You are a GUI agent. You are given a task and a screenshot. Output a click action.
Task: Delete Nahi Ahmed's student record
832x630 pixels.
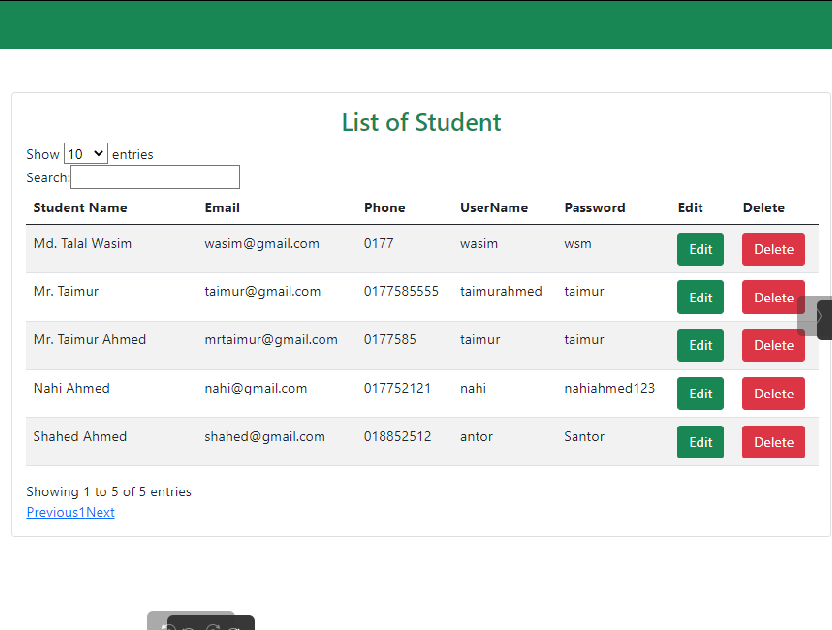coord(773,394)
